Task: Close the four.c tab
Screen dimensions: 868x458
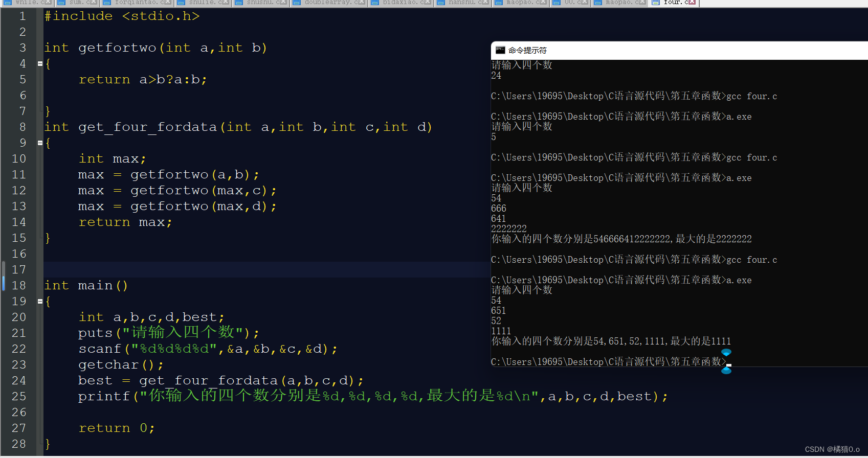Action: 692,3
